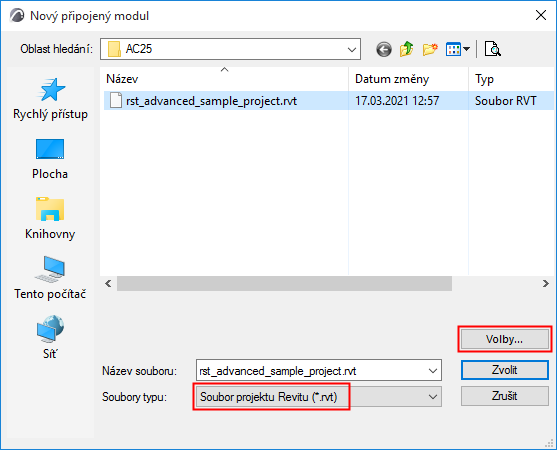The width and height of the screenshot is (557, 450).
Task: Click the date 17.03.2021 12:57 cell
Action: tap(397, 101)
